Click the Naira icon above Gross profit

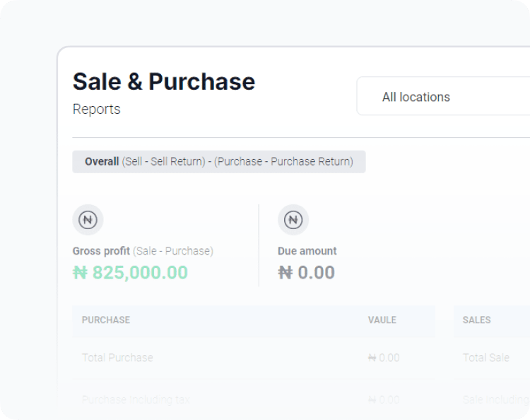[x=88, y=220]
